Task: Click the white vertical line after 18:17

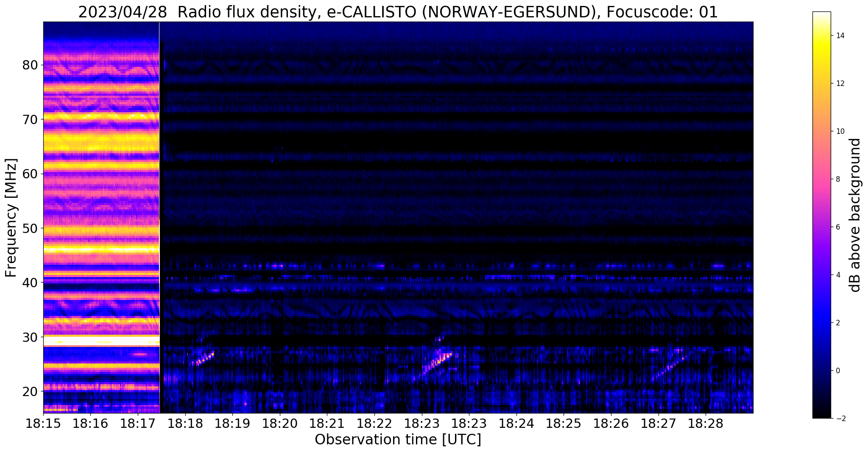Action: (159, 217)
